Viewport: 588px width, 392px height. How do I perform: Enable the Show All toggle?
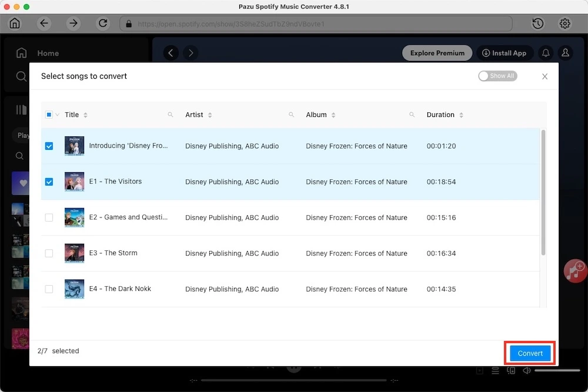click(x=497, y=76)
